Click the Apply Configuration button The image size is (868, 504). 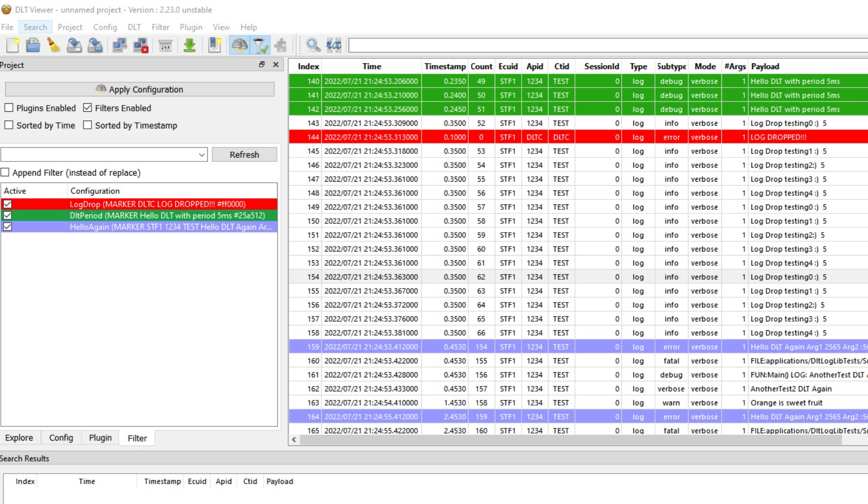pos(140,89)
